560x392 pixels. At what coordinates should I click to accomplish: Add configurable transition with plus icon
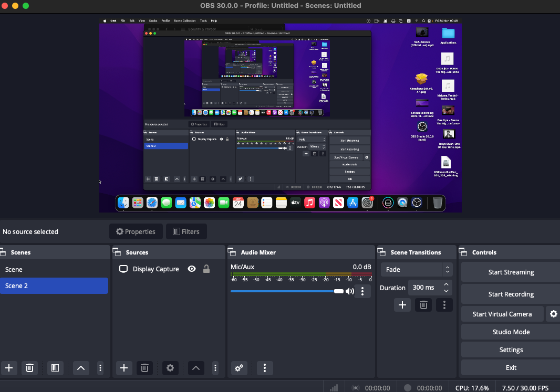click(x=402, y=305)
